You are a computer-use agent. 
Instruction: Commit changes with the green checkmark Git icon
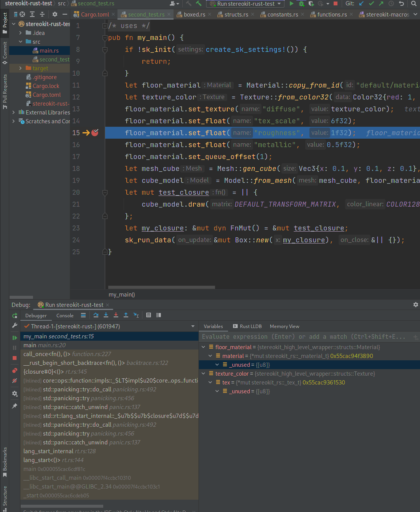[x=371, y=3]
